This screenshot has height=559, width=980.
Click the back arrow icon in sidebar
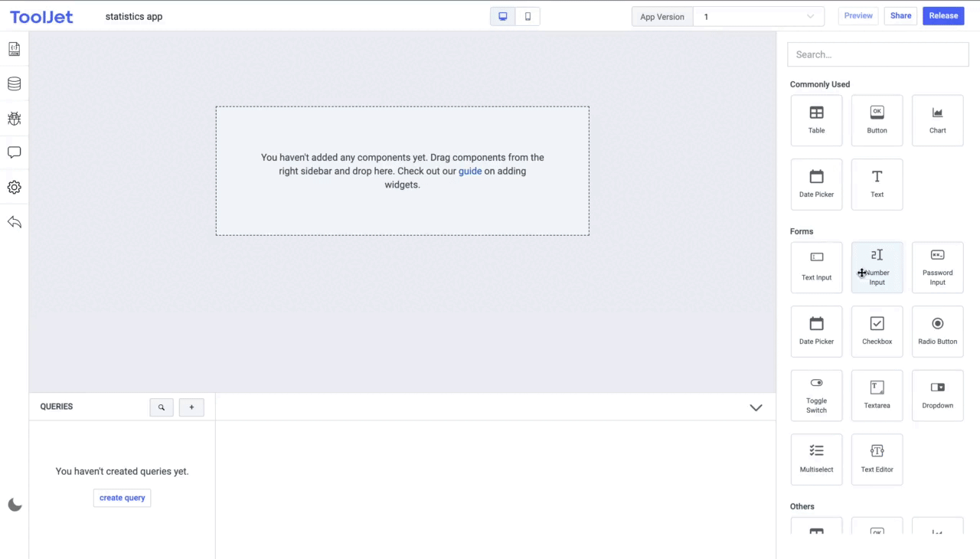[x=14, y=222]
